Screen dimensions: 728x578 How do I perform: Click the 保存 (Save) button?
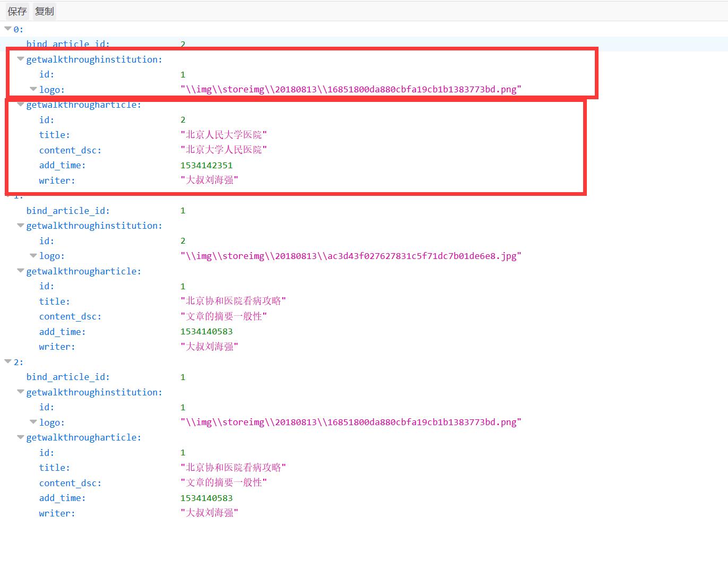pos(17,11)
